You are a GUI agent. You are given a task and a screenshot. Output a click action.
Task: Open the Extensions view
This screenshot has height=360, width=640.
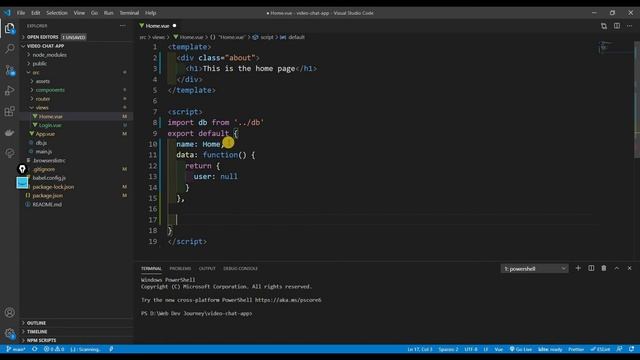coord(9,111)
